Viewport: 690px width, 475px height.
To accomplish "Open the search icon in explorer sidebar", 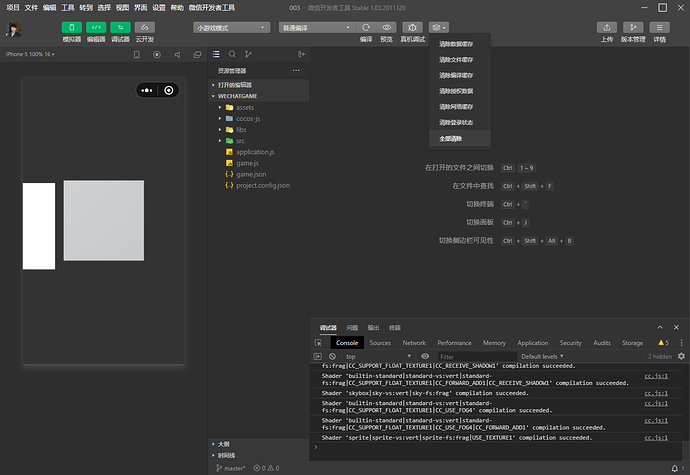I will pyautogui.click(x=232, y=54).
